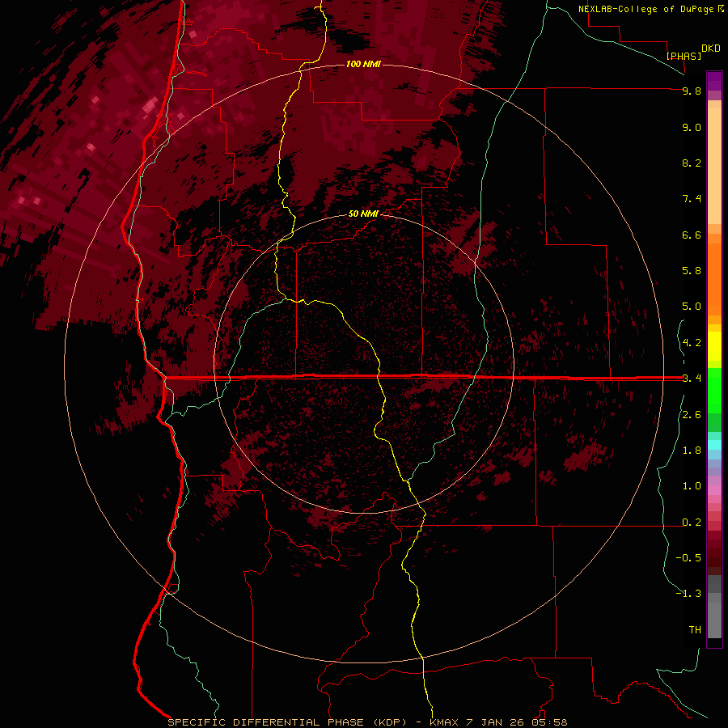728x728 pixels.
Task: Select the 1.0 value on the scale
Action: tap(692, 486)
